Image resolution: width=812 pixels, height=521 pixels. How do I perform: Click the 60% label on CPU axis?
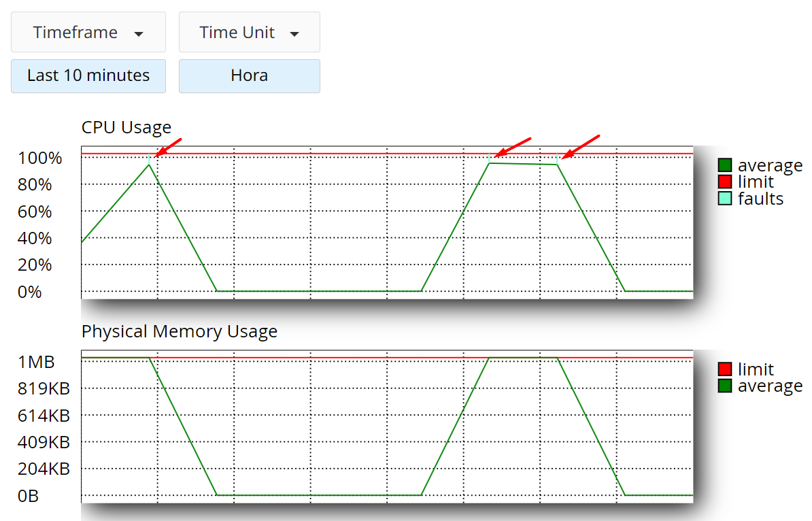click(35, 212)
